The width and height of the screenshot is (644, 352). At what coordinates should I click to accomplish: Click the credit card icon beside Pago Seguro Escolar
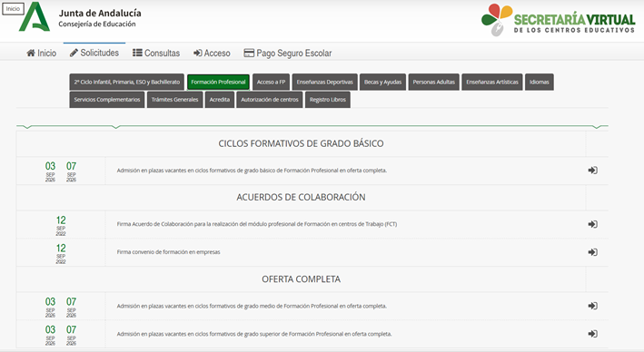249,53
